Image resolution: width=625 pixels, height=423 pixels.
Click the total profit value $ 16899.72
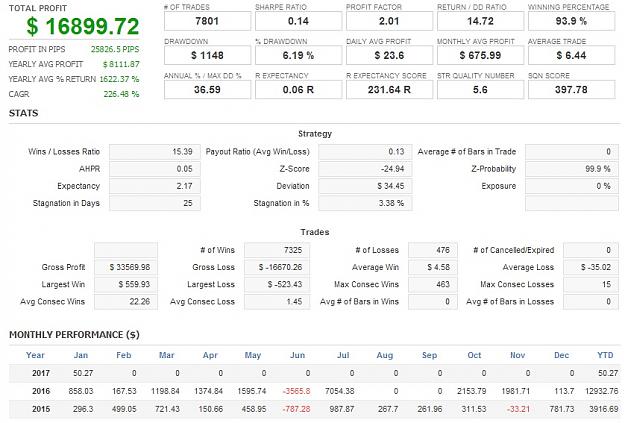[x=83, y=26]
